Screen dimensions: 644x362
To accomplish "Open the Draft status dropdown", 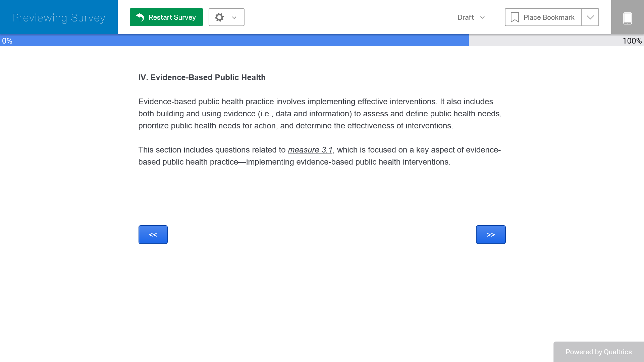I will tap(482, 17).
